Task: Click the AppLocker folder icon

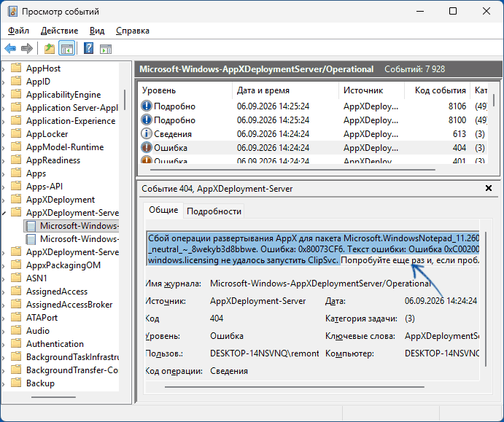Action: coord(16,133)
